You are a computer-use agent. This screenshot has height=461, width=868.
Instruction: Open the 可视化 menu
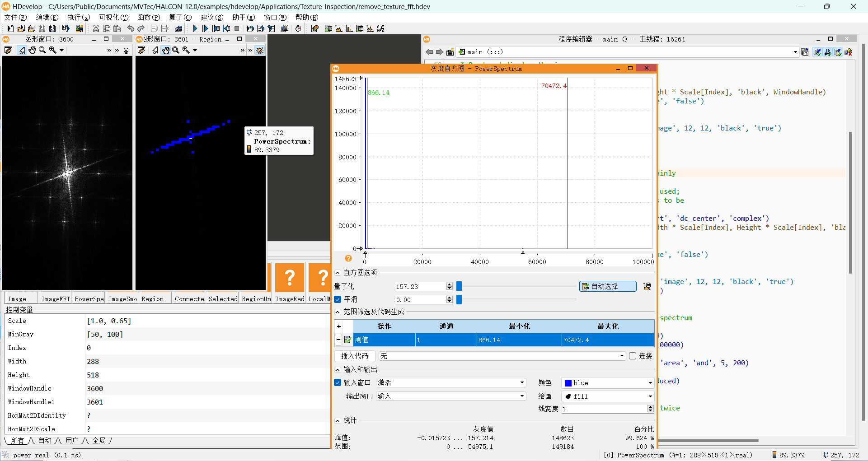tap(113, 17)
